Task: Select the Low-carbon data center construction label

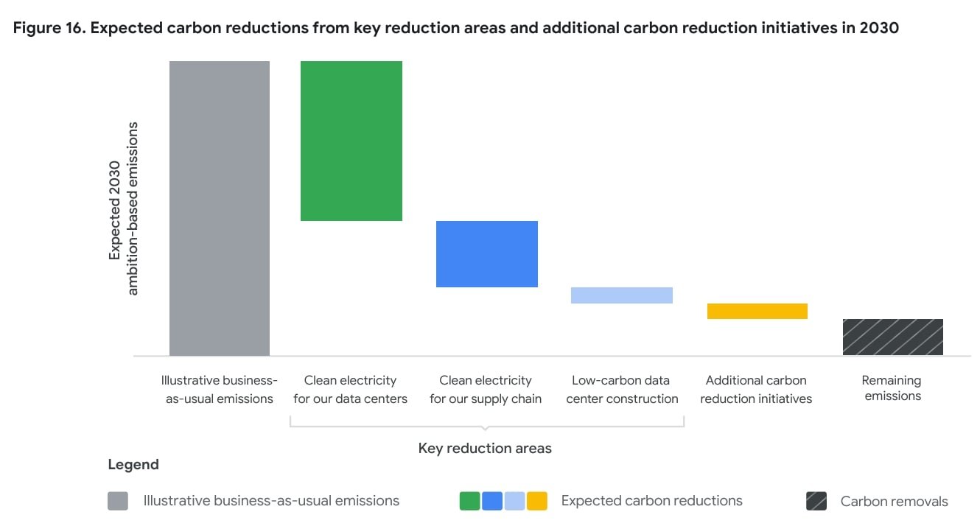Action: pyautogui.click(x=621, y=388)
